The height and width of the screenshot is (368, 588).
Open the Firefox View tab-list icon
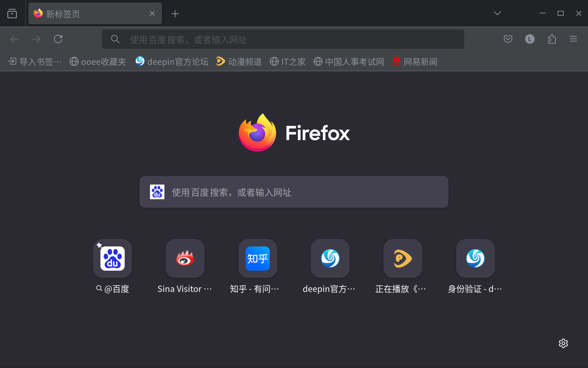click(12, 13)
